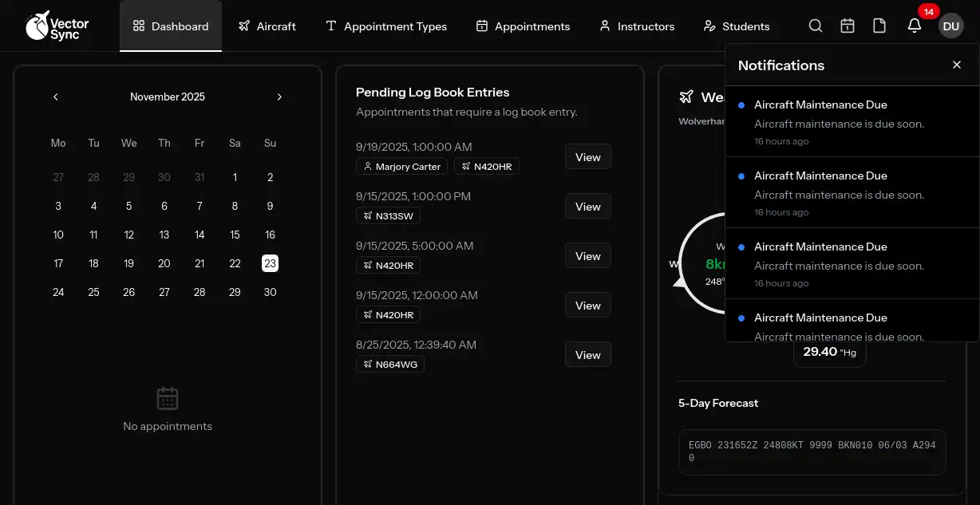View the 8/25/2025 N664WG entry
The image size is (980, 505).
[x=587, y=354]
